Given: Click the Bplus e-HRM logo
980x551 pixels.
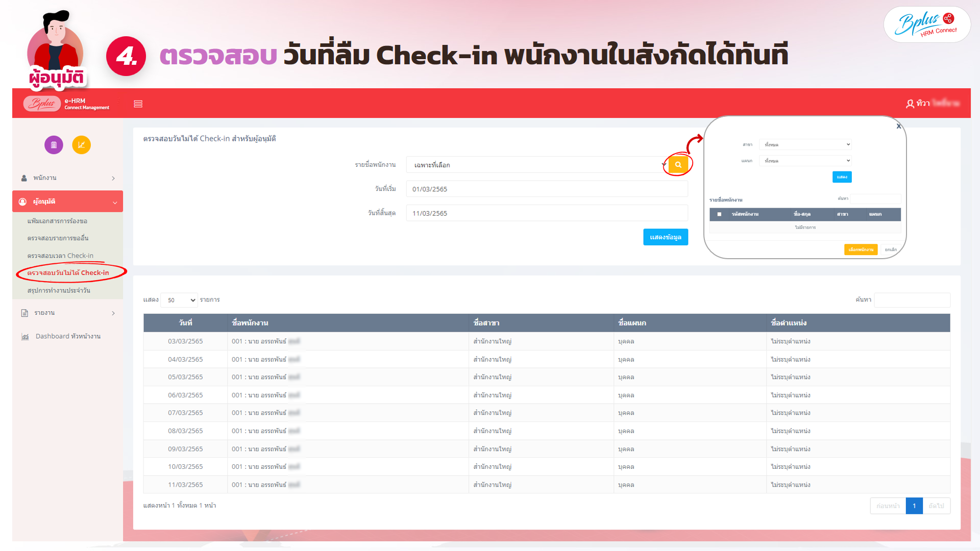Looking at the screenshot, I should 42,104.
